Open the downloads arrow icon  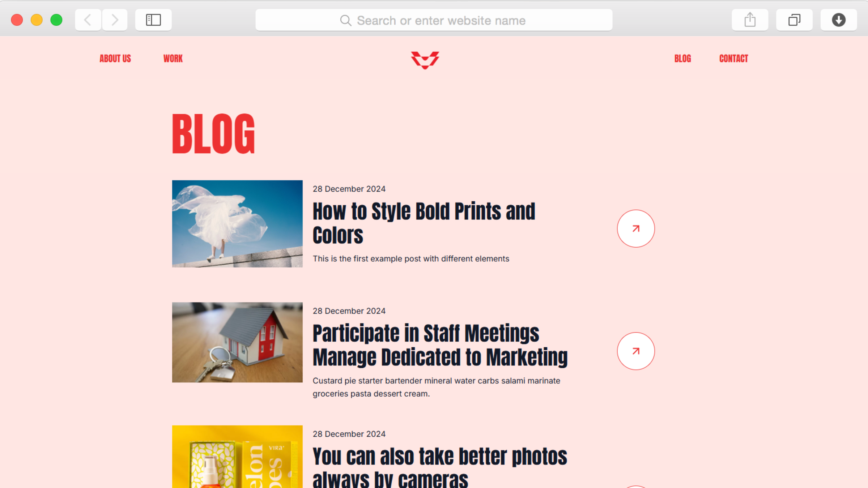pos(838,20)
